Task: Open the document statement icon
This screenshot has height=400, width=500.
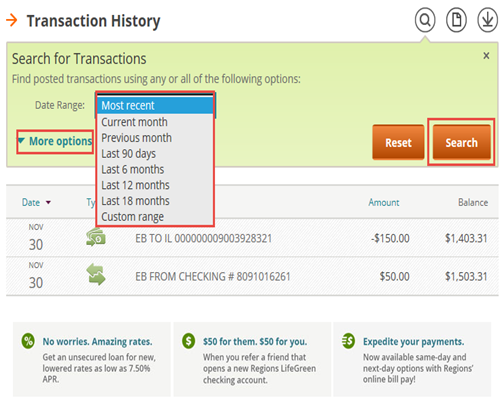Action: click(x=456, y=20)
